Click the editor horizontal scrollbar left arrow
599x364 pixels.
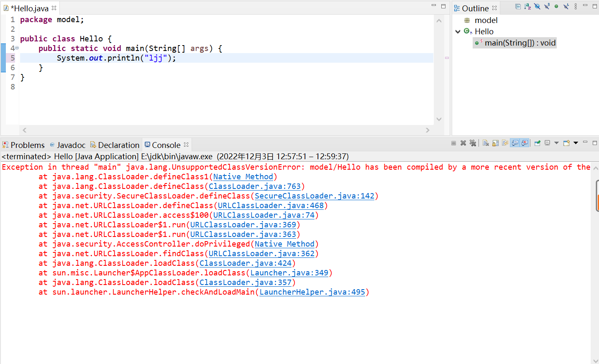[25, 130]
